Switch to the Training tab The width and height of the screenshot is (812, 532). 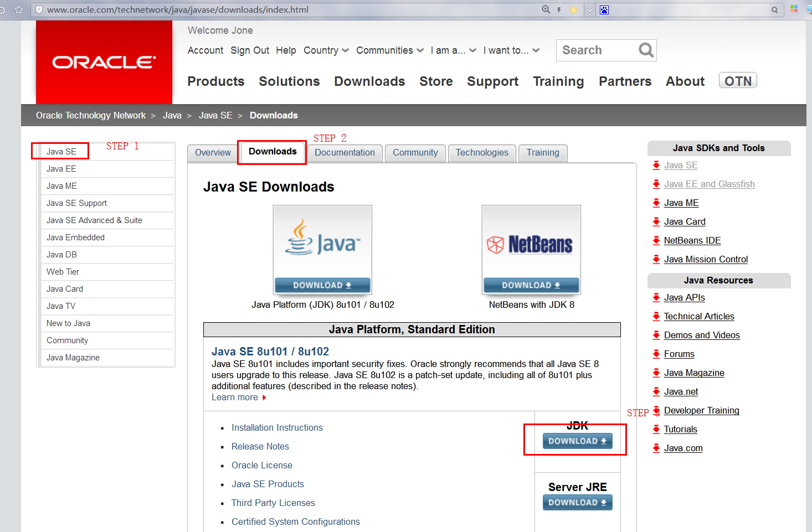[543, 153]
